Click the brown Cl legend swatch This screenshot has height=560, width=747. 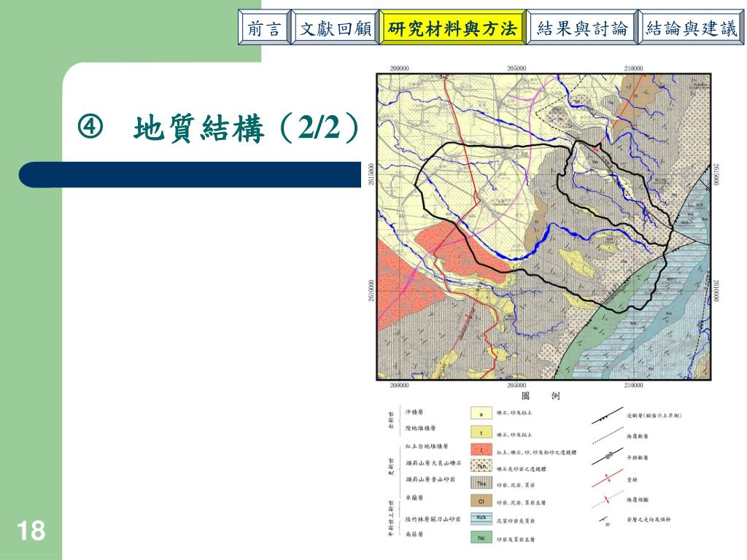click(481, 501)
